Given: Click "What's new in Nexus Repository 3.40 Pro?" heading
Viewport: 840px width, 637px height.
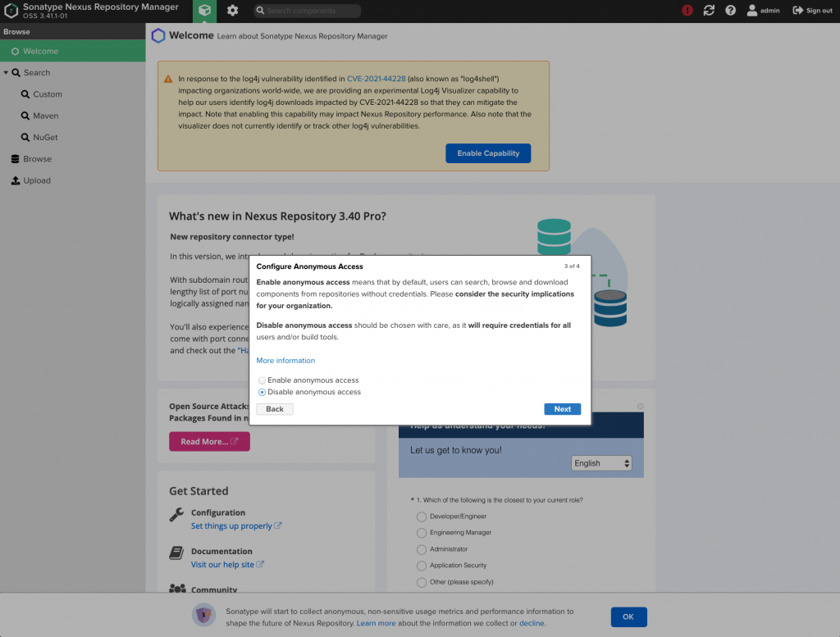Looking at the screenshot, I should tap(277, 216).
